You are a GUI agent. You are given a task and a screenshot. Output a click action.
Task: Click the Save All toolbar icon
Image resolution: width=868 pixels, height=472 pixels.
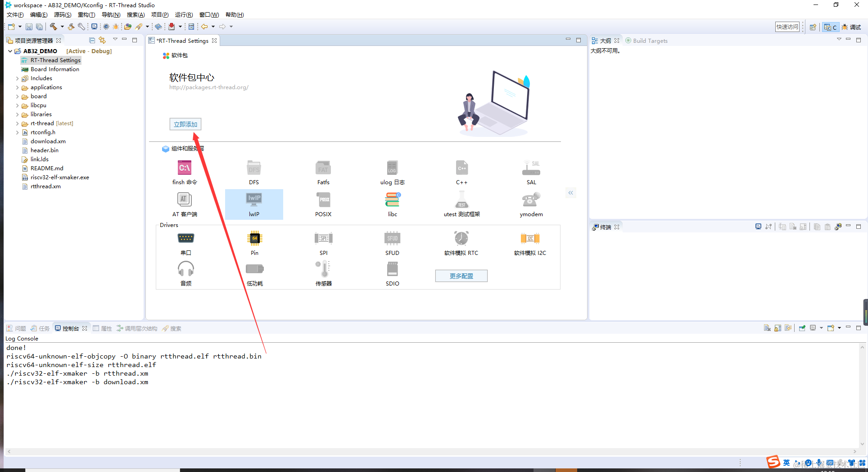click(x=40, y=27)
